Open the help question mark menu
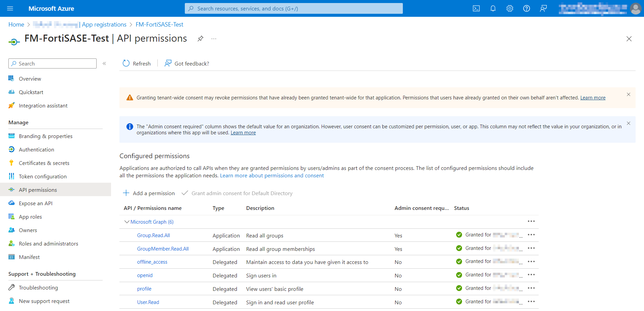The image size is (644, 311). (x=526, y=8)
